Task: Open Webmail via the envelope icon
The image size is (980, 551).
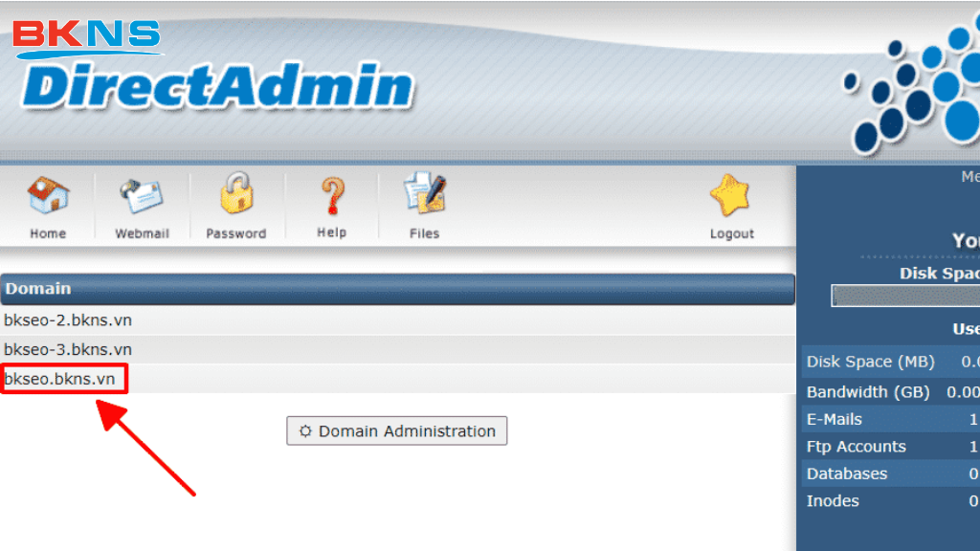Action: point(142,197)
